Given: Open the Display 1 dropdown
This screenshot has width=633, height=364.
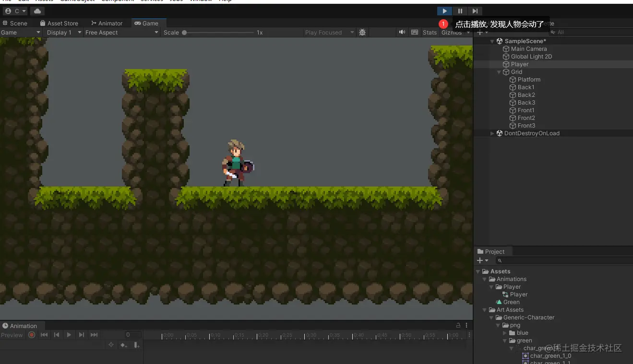Looking at the screenshot, I should pyautogui.click(x=64, y=33).
